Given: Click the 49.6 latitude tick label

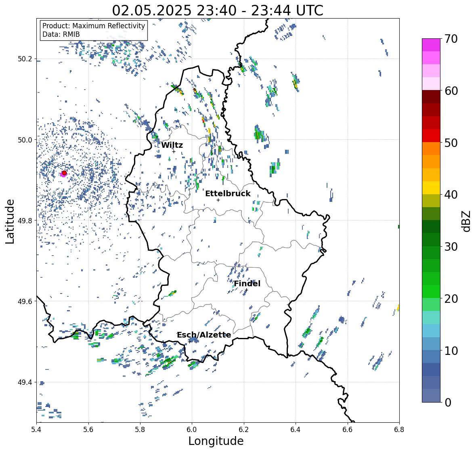Looking at the screenshot, I should click(x=25, y=301).
